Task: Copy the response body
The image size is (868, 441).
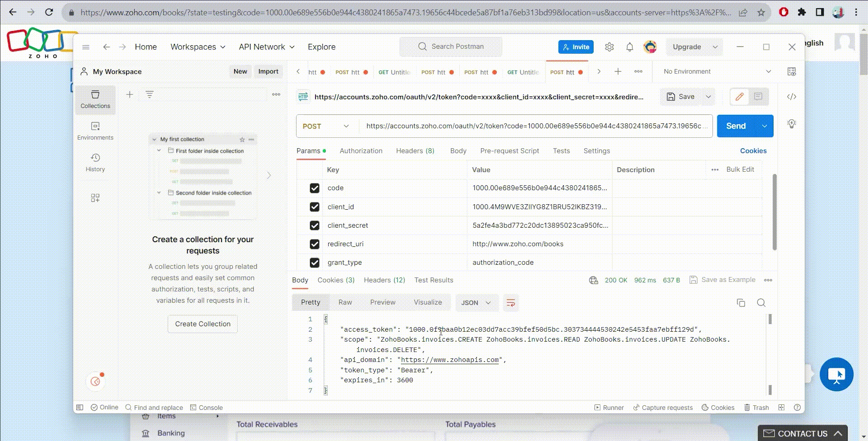Action: pos(741,303)
